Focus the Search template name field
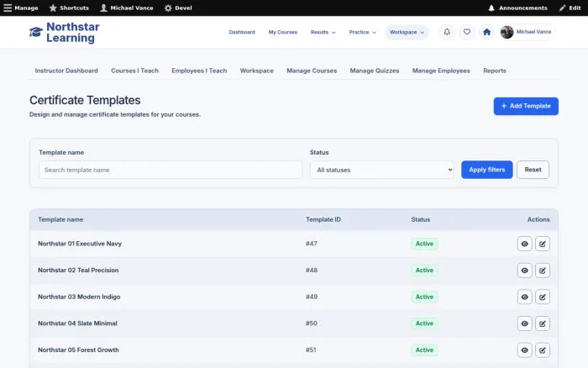The width and height of the screenshot is (588, 368). [x=171, y=170]
